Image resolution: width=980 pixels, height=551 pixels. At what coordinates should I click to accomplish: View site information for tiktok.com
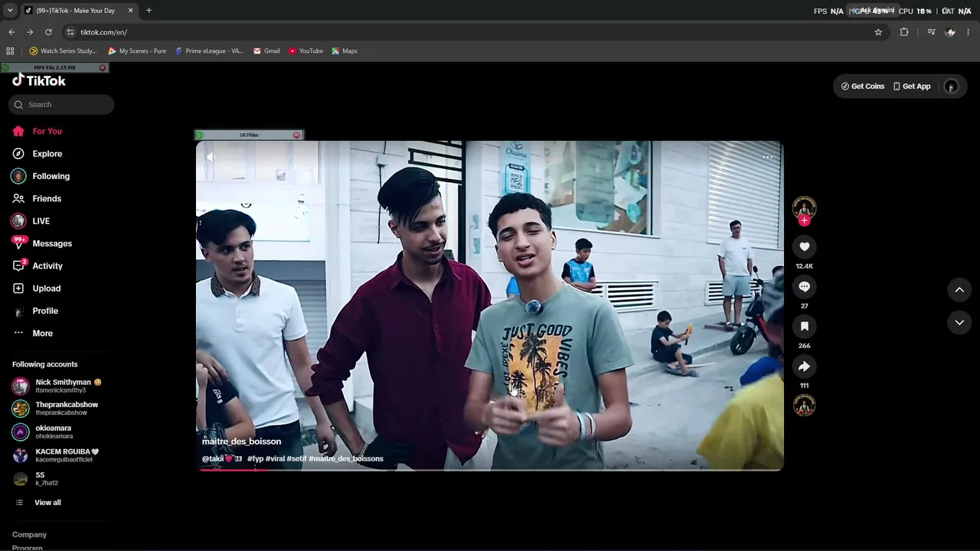(70, 32)
